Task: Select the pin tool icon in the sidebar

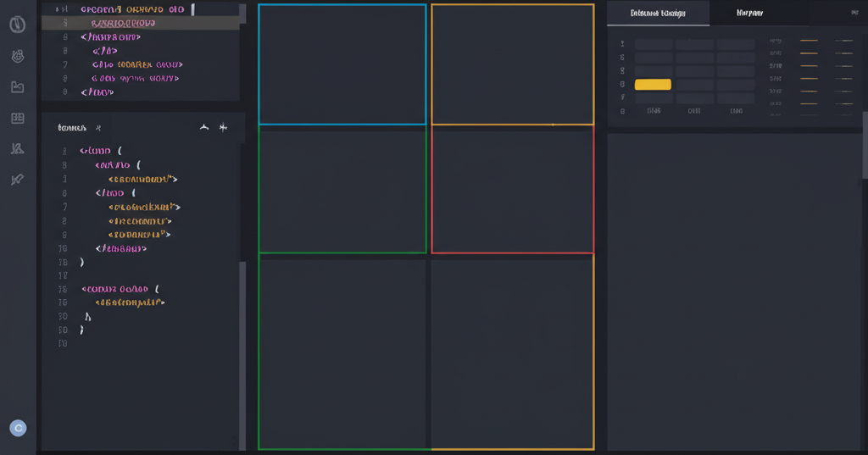Action: [x=17, y=180]
